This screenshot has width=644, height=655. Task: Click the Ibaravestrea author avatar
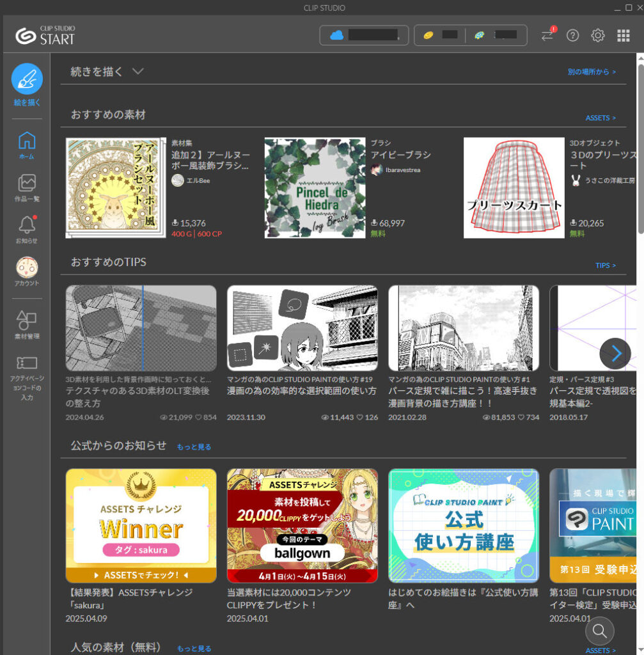(377, 170)
